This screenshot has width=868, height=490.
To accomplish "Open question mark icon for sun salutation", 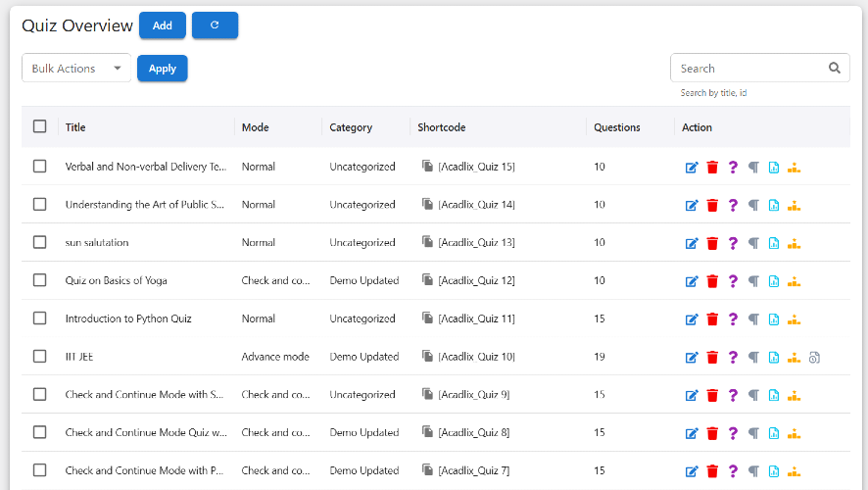I will (x=733, y=243).
